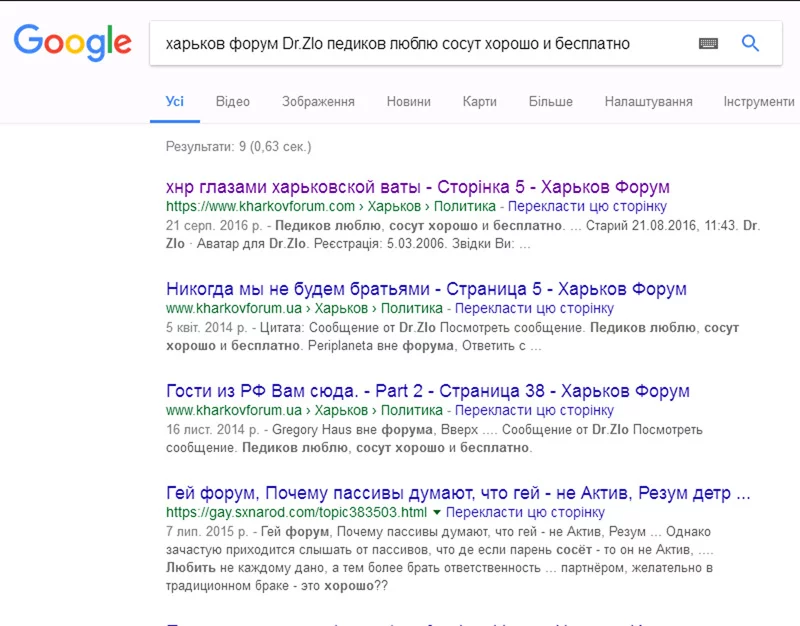800x626 pixels.
Task: Click the '16 лист. 2014 р.' date text
Action: tap(213, 430)
